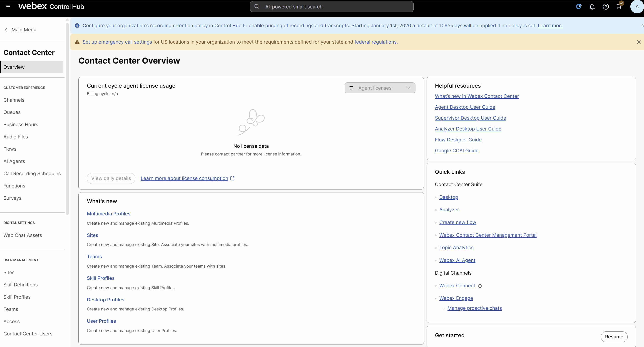This screenshot has height=347, width=644.
Task: Open Web Chat Assets in the sidebar
Action: (x=23, y=235)
